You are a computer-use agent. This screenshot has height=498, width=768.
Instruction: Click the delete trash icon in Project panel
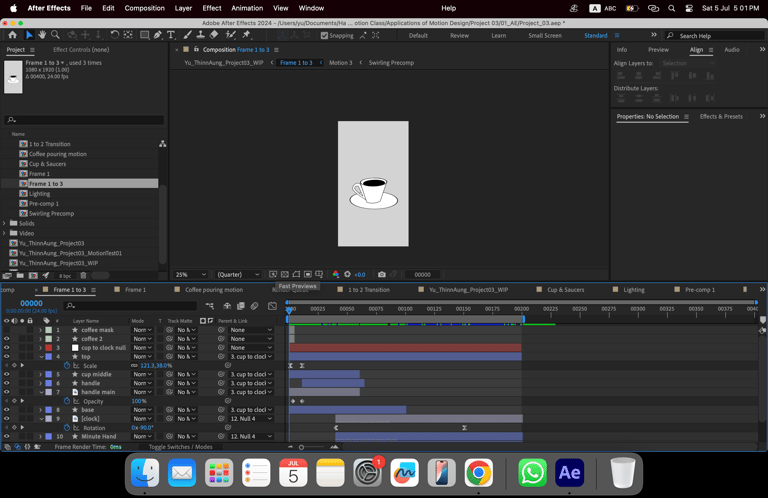[83, 276]
